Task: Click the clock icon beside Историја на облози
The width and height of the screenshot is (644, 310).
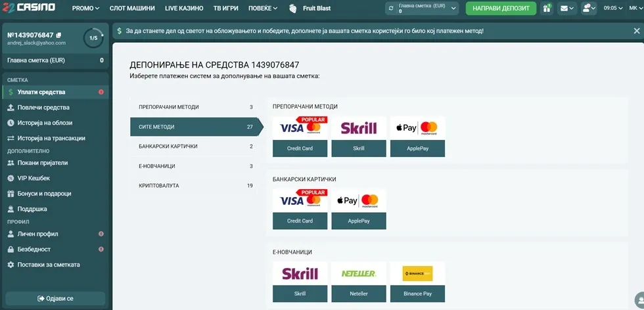Action: click(11, 123)
